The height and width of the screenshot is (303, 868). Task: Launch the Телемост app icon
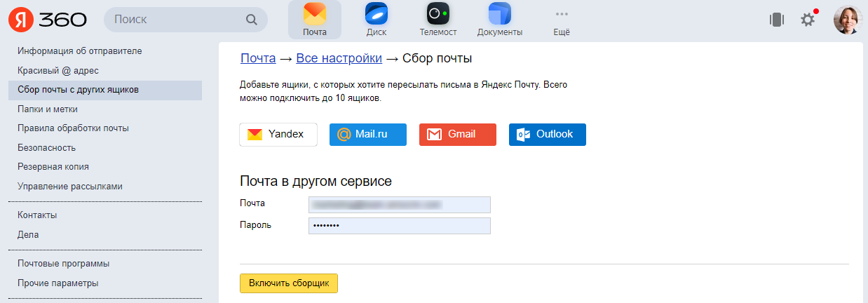pos(438,20)
